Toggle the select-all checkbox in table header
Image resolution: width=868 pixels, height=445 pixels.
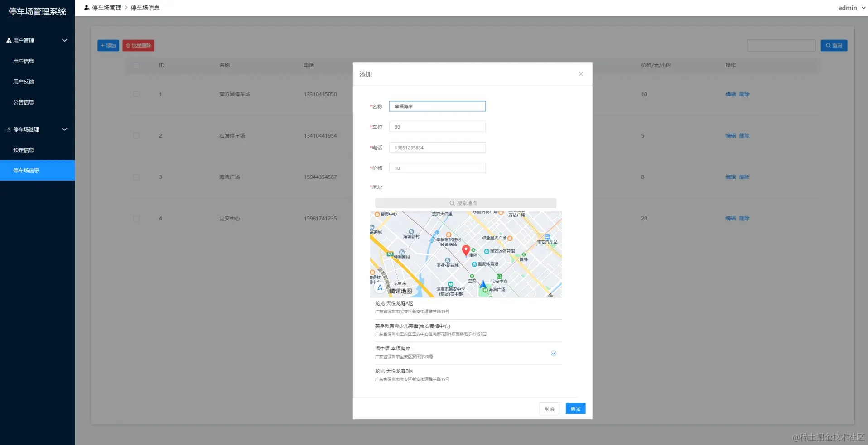coord(136,66)
